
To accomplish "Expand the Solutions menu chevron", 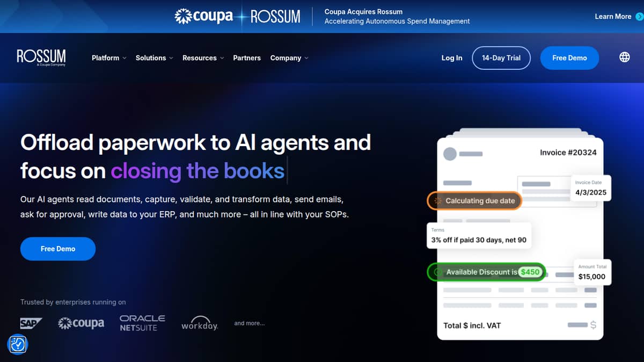I will 171,58.
